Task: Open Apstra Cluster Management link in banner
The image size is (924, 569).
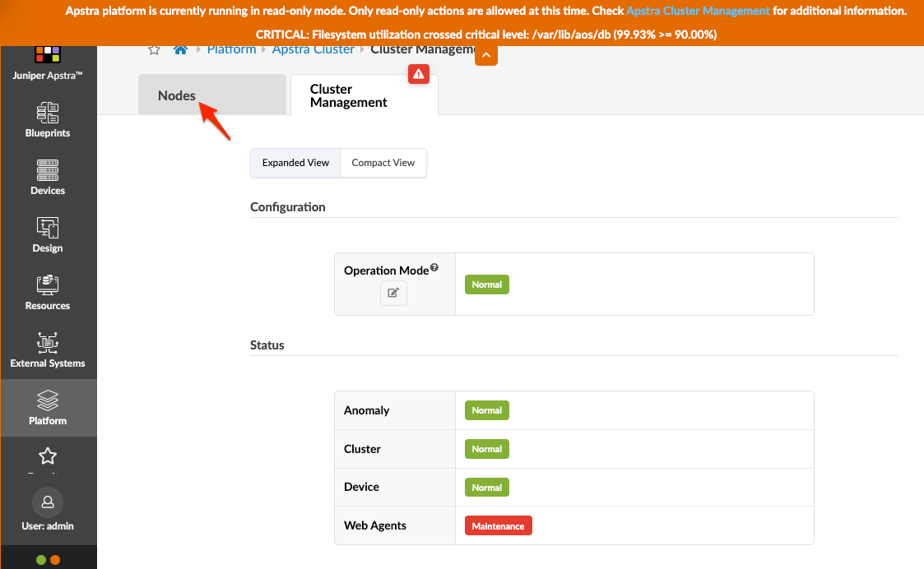Action: pyautogui.click(x=698, y=11)
